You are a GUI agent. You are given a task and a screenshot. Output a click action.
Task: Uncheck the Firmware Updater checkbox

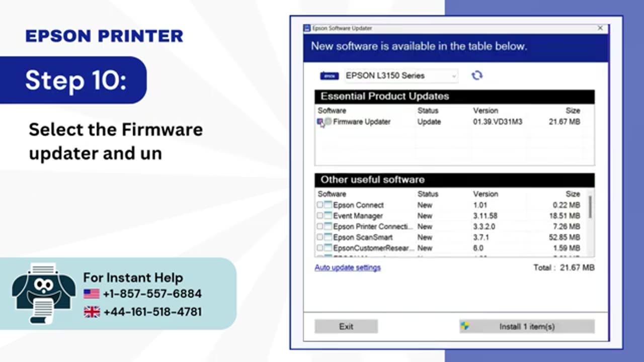point(320,122)
